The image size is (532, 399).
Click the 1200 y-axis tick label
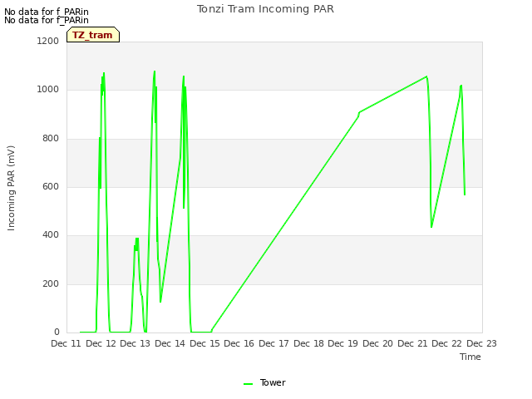(48, 41)
